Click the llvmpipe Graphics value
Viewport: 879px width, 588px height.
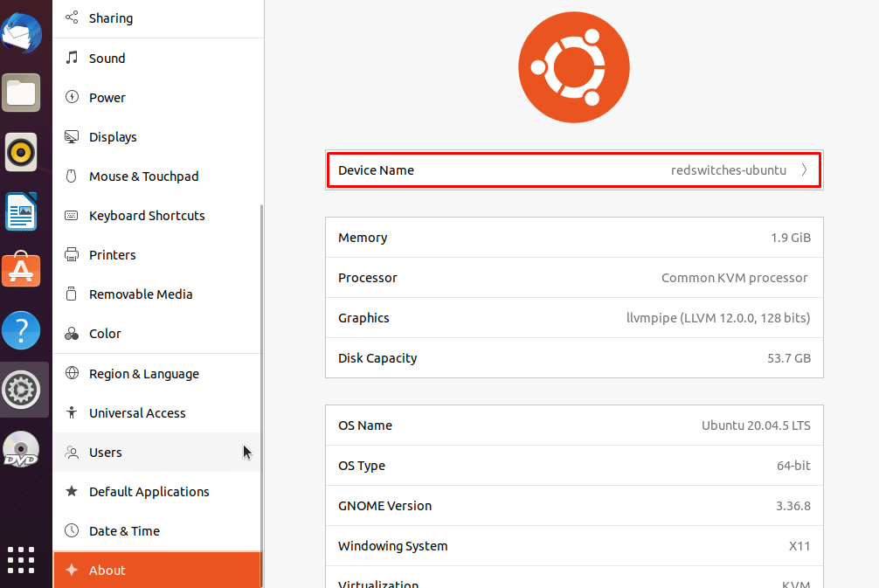pos(718,318)
